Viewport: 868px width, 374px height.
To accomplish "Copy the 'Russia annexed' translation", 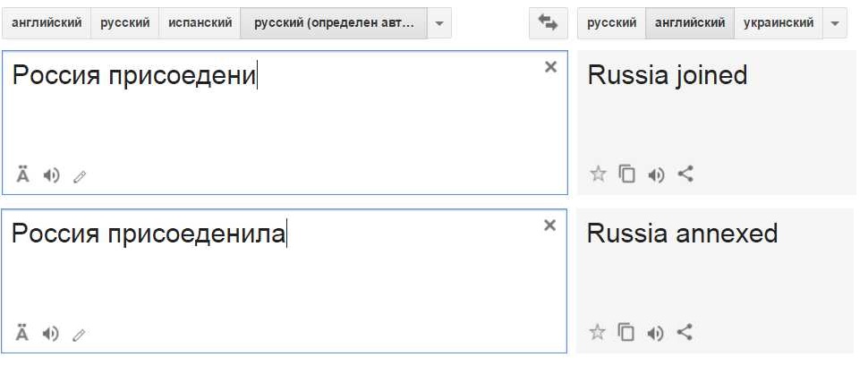I will click(x=627, y=333).
